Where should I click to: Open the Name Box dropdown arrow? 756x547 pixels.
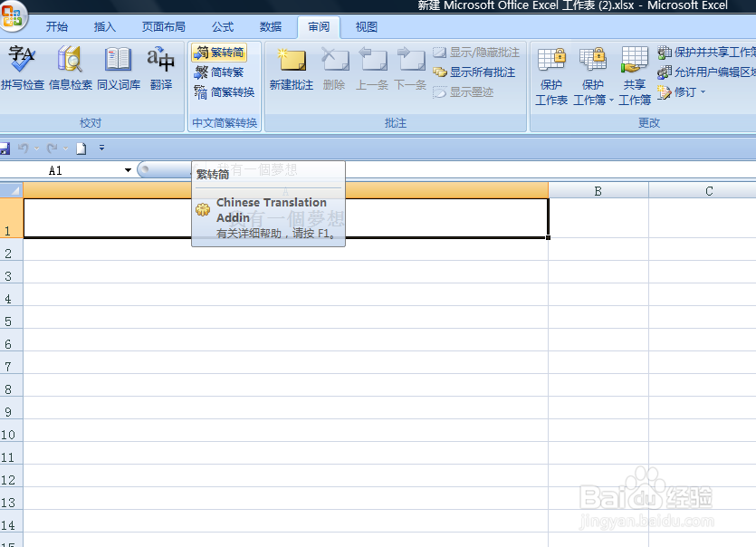[128, 170]
